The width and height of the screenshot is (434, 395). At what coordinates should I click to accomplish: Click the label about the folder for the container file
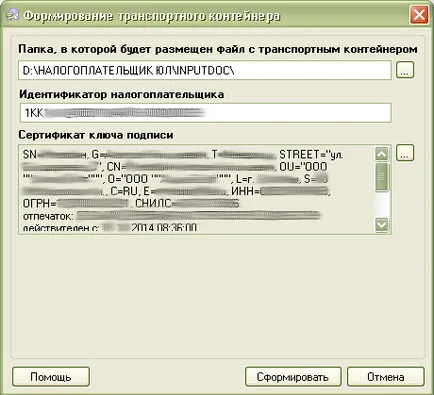click(218, 49)
